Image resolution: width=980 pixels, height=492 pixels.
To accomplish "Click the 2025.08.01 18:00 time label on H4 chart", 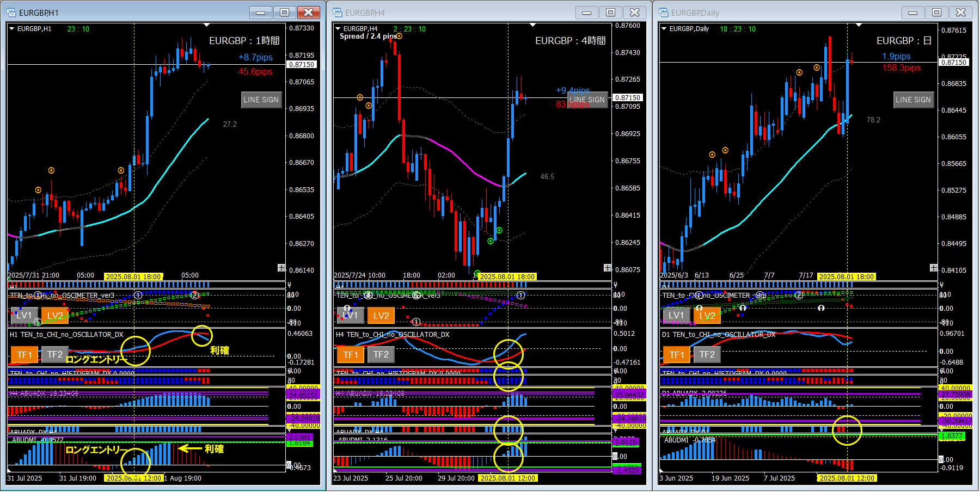I will pos(507,276).
